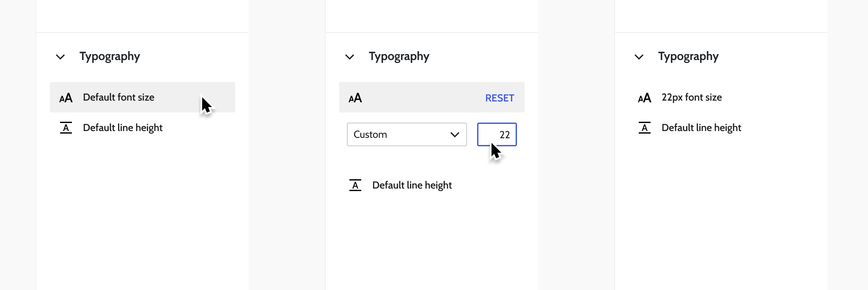Click the font size value input showing 22
Image resolution: width=868 pixels, height=290 pixels.
(497, 134)
